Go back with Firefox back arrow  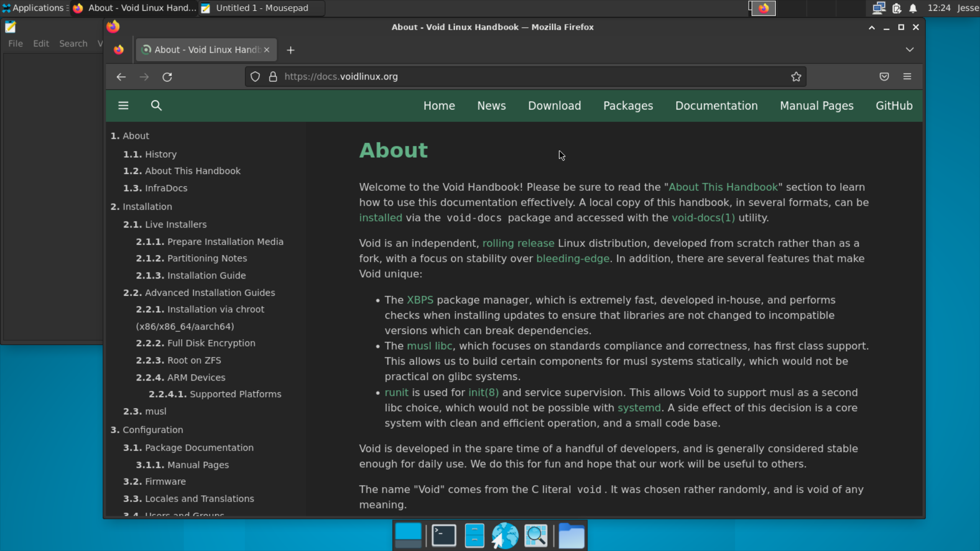tap(121, 77)
